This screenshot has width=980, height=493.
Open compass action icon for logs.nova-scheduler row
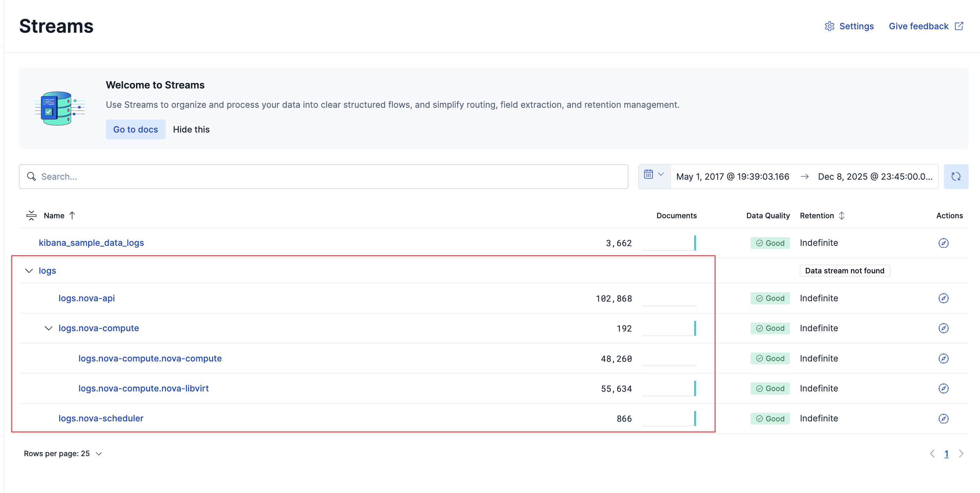pyautogui.click(x=943, y=418)
